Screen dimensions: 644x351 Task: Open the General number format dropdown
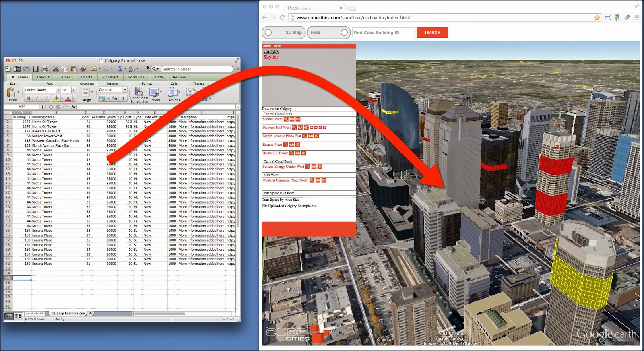(x=125, y=90)
